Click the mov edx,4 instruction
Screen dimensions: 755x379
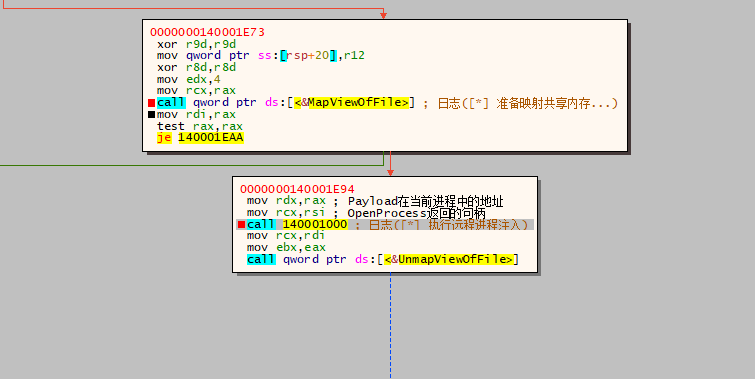click(x=189, y=79)
